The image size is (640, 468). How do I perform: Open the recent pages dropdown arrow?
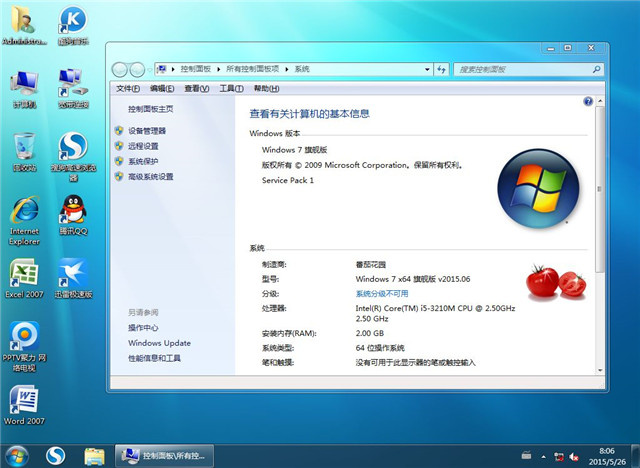pyautogui.click(x=149, y=70)
